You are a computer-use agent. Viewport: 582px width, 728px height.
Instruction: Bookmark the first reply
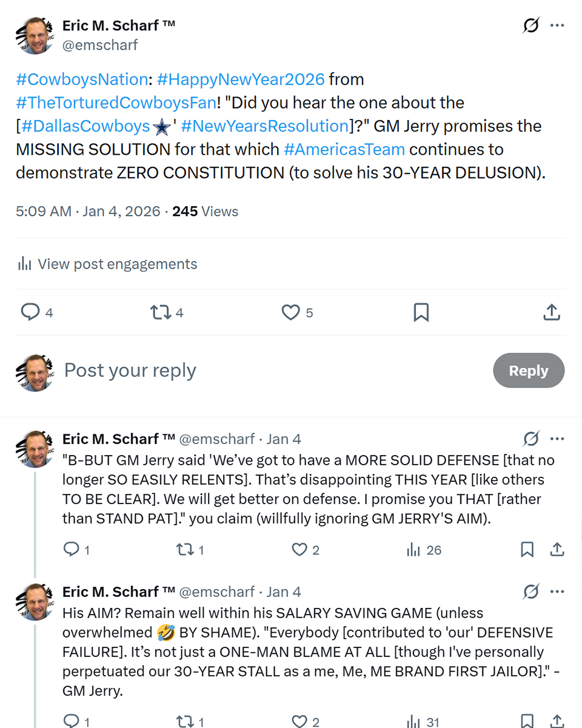(x=527, y=550)
